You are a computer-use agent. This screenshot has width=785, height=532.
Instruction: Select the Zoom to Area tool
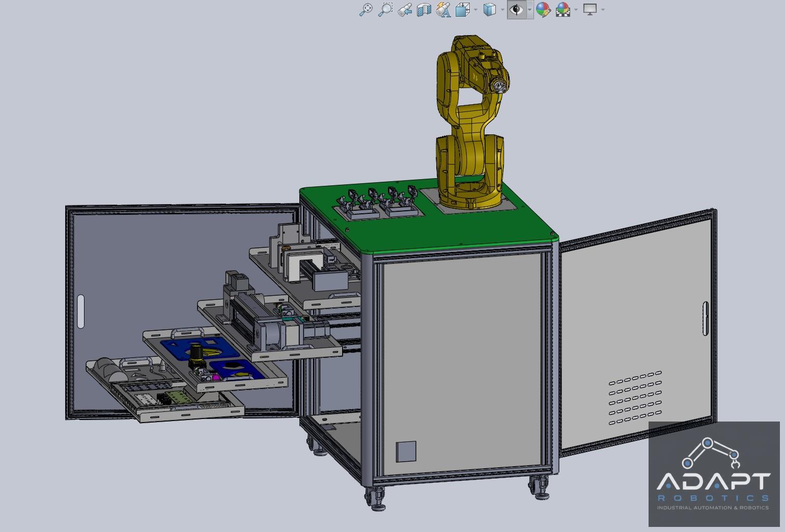[x=385, y=10]
